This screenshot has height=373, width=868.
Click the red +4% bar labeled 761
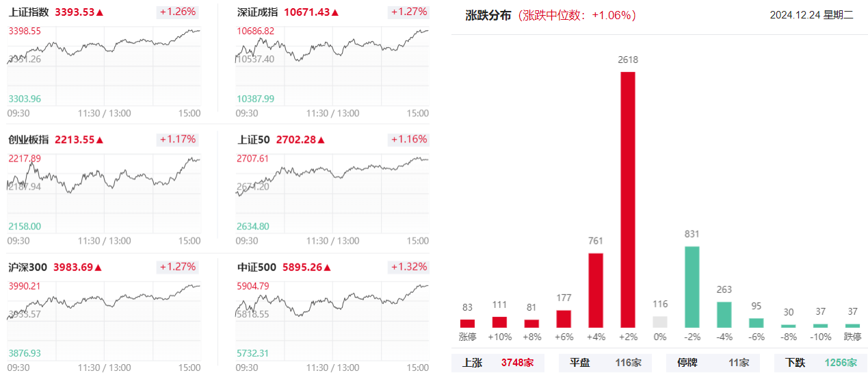[596, 290]
